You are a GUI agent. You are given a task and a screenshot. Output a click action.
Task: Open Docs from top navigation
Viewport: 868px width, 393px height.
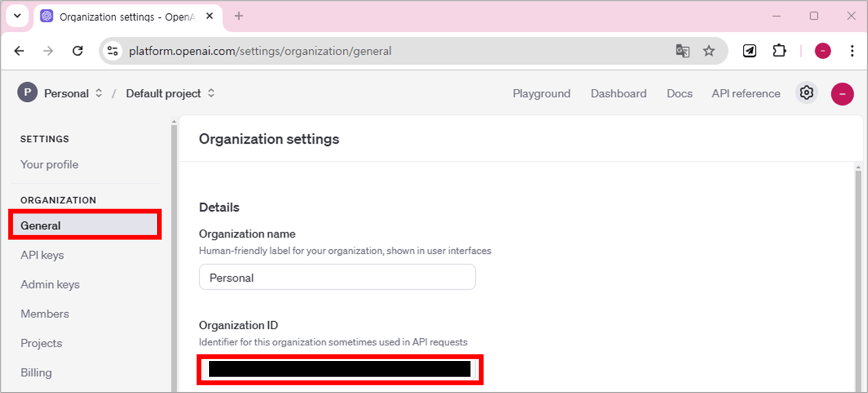click(x=679, y=93)
